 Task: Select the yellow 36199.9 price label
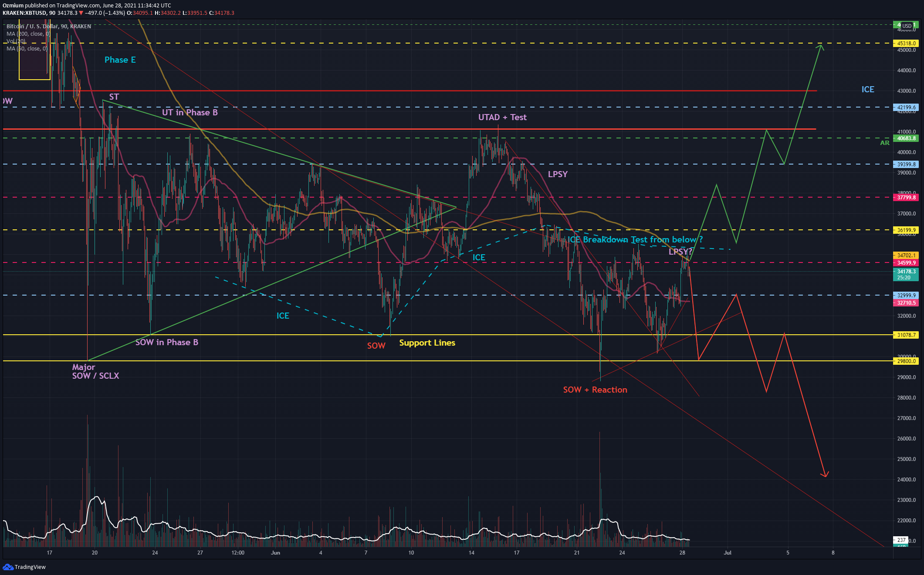[906, 230]
